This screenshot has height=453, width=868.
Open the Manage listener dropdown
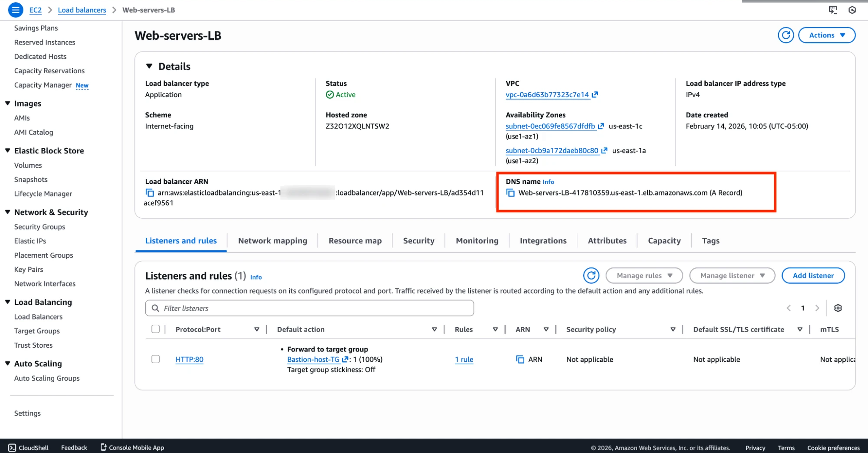(x=732, y=275)
